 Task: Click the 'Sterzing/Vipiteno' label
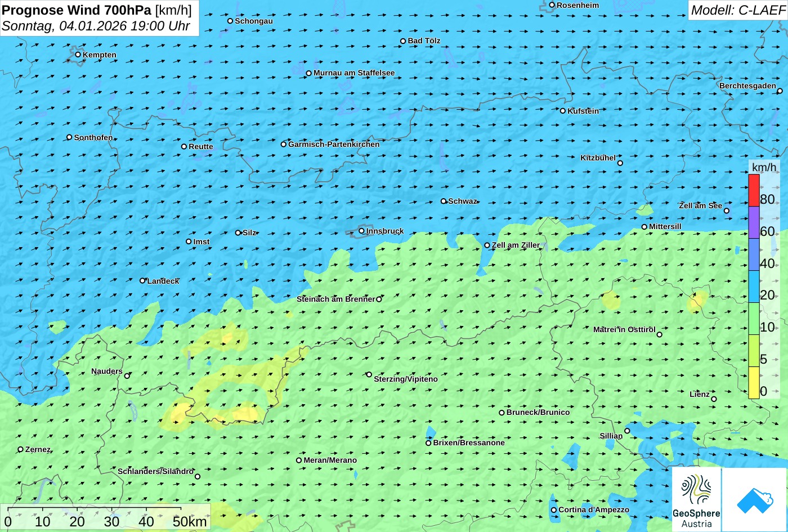(406, 379)
